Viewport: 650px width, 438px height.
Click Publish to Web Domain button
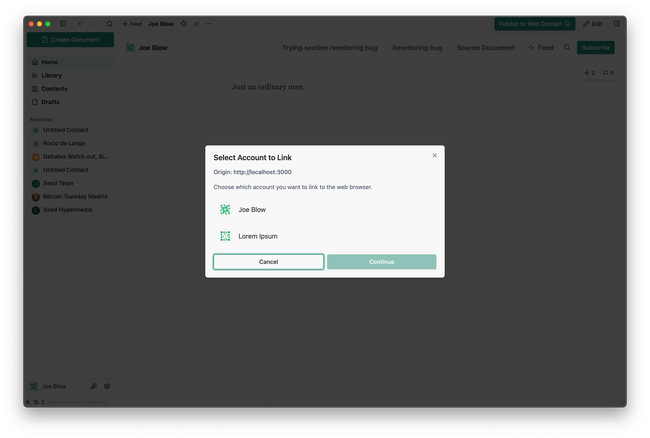(534, 23)
